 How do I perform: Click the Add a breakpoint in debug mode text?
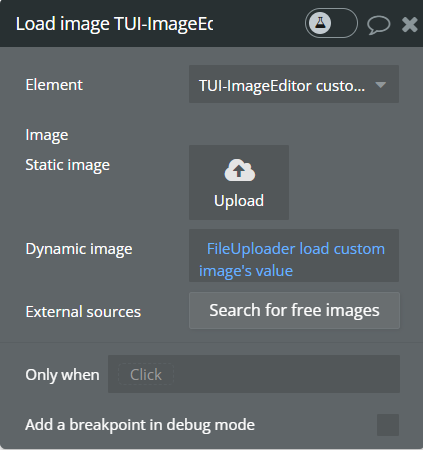pos(140,425)
